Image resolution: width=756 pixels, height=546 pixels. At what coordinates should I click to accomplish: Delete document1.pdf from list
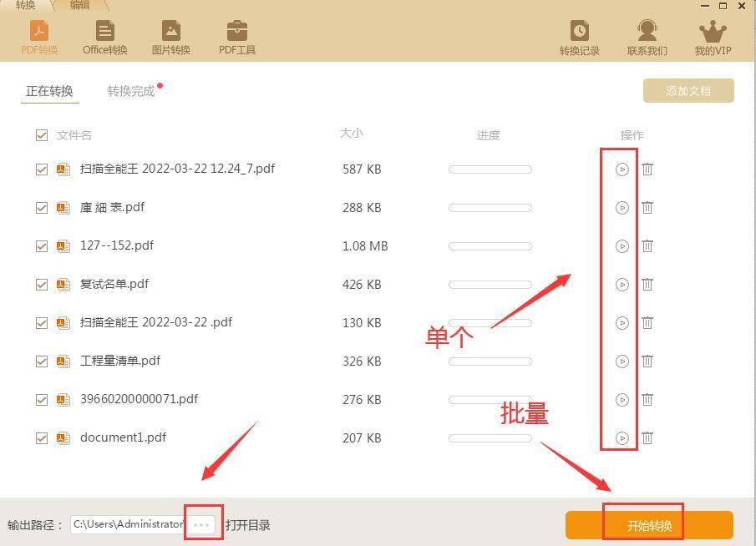pos(647,438)
